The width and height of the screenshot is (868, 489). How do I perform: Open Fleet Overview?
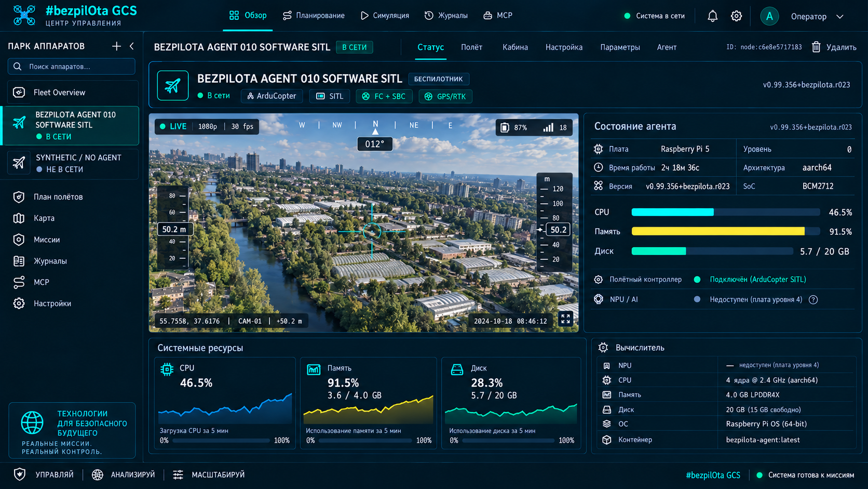click(x=73, y=92)
